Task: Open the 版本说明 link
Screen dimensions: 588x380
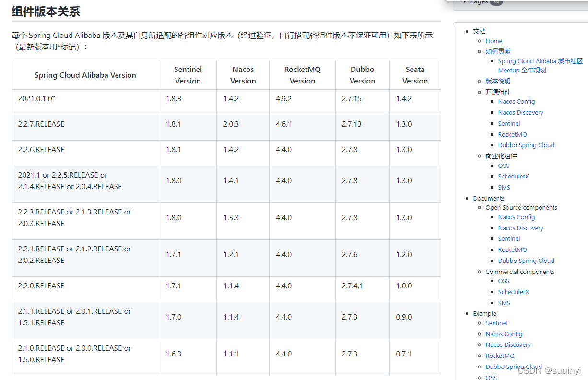Action: pyautogui.click(x=498, y=82)
